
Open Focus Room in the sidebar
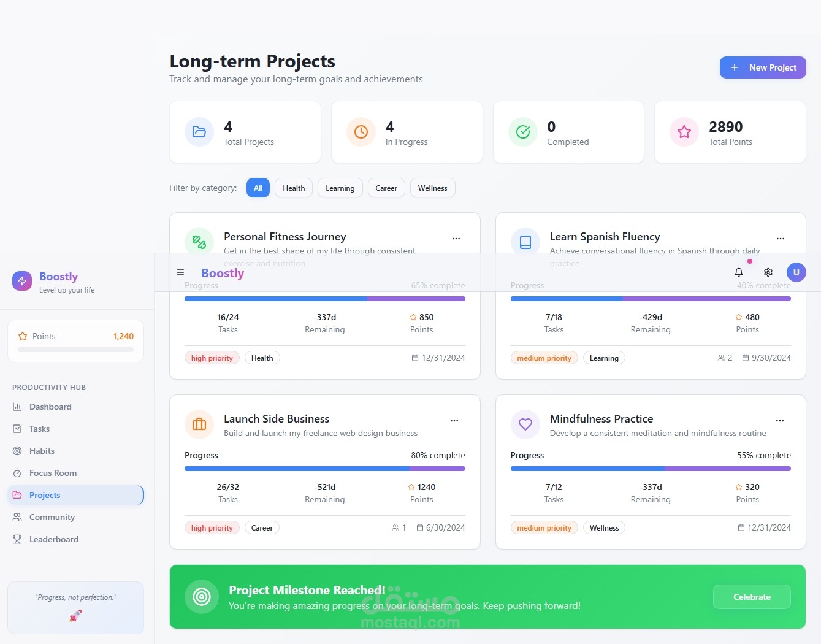pyautogui.click(x=75, y=473)
